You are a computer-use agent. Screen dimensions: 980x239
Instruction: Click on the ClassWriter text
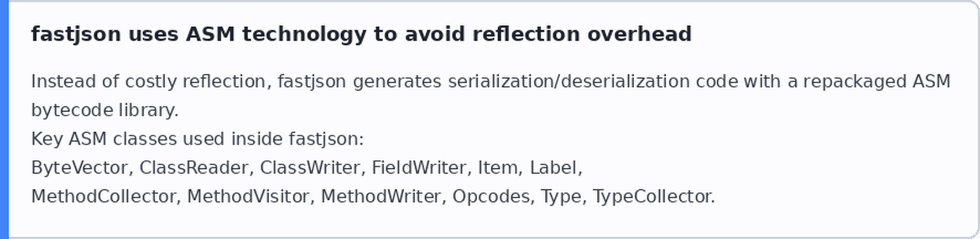310,168
